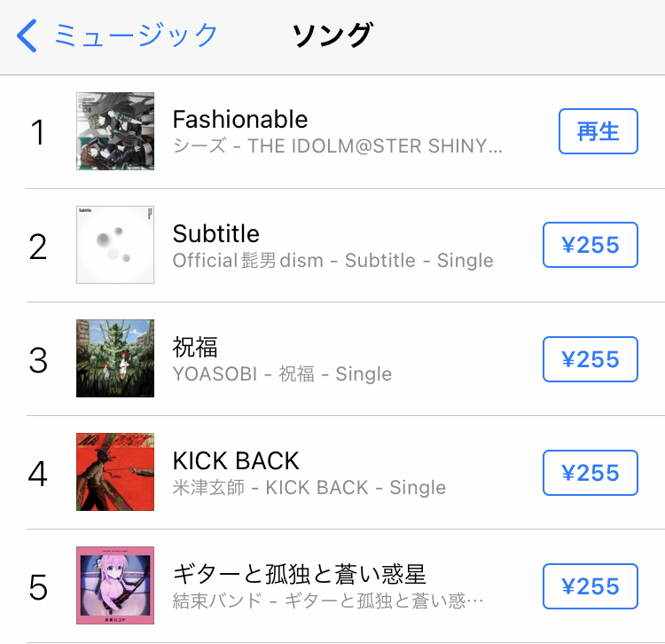Open the pink 結束バンド album cover

coord(115,585)
